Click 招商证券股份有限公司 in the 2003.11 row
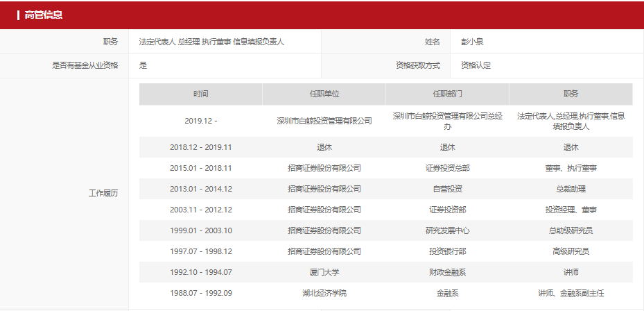644x311 pixels. (x=324, y=210)
